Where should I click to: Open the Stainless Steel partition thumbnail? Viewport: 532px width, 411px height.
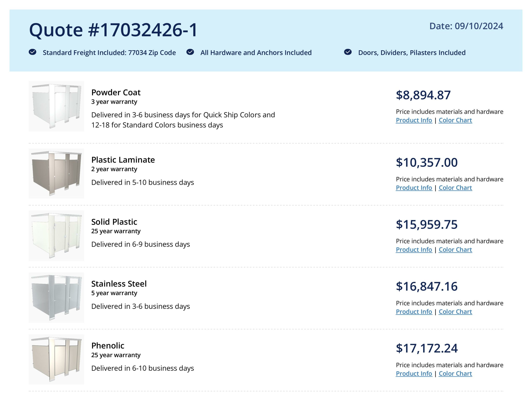point(56,298)
